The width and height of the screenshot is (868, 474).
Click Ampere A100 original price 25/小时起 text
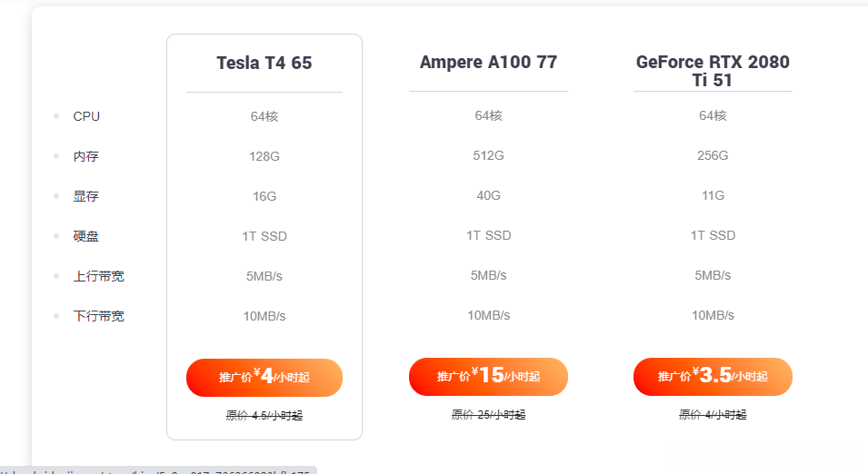[x=488, y=415]
